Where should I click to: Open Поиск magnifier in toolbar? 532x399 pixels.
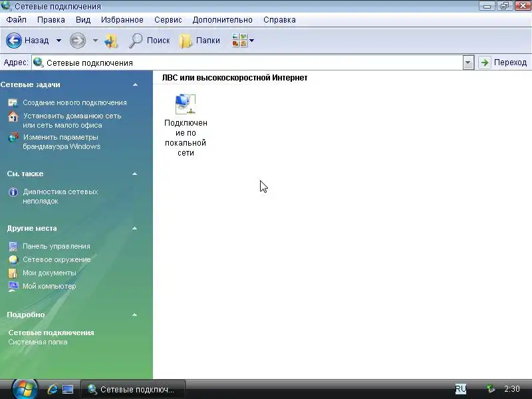pos(136,41)
